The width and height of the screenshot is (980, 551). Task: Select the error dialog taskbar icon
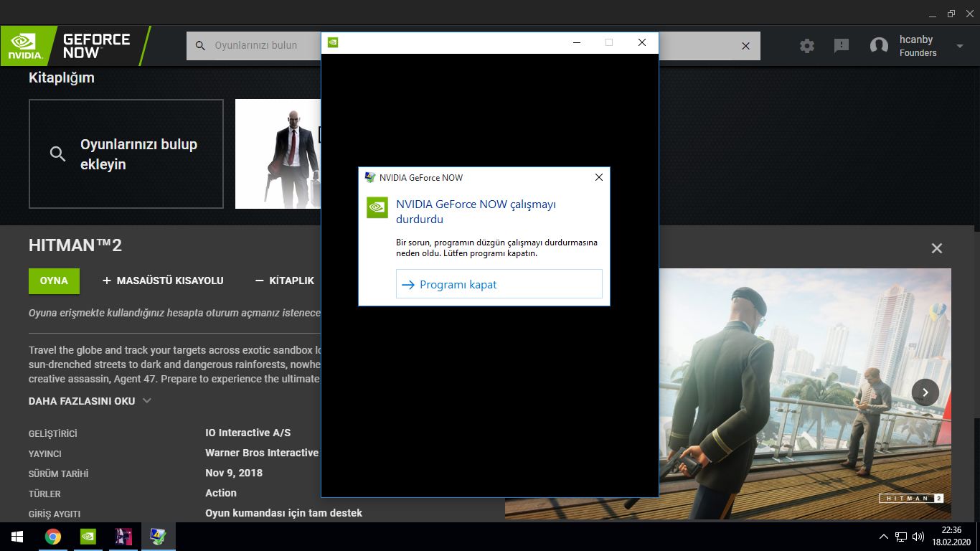pyautogui.click(x=158, y=537)
